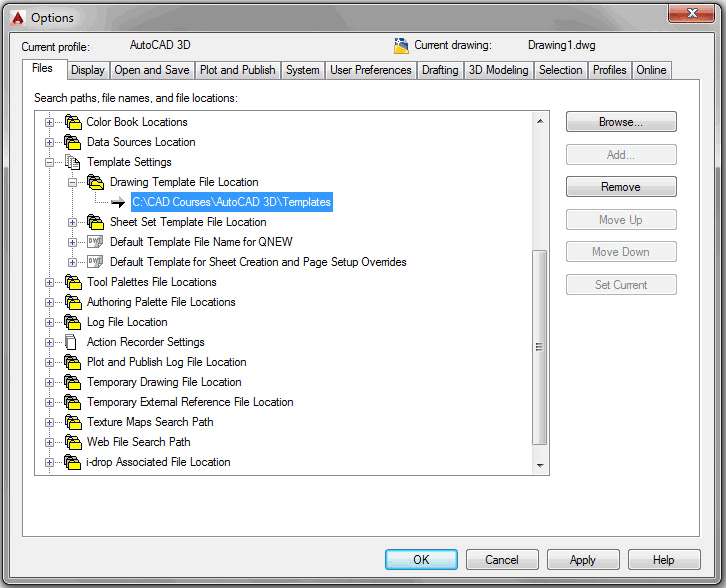
Task: Click the Remove button
Action: click(621, 187)
